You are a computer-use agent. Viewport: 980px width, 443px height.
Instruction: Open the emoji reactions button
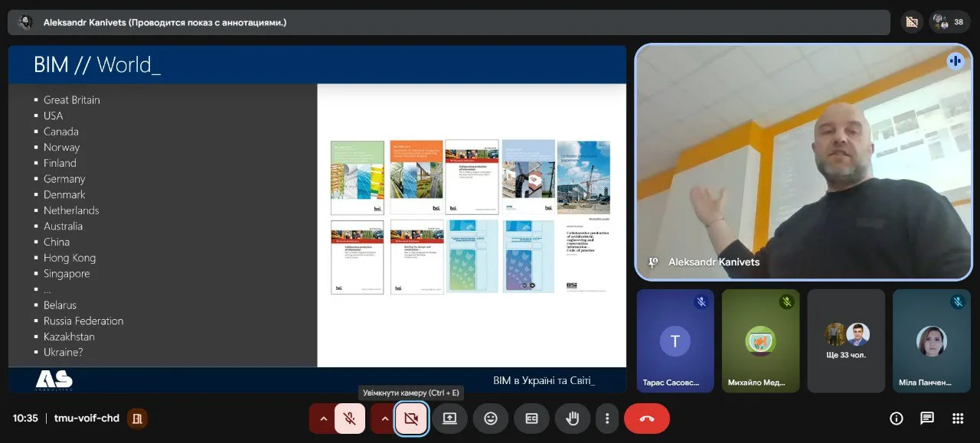click(x=491, y=419)
